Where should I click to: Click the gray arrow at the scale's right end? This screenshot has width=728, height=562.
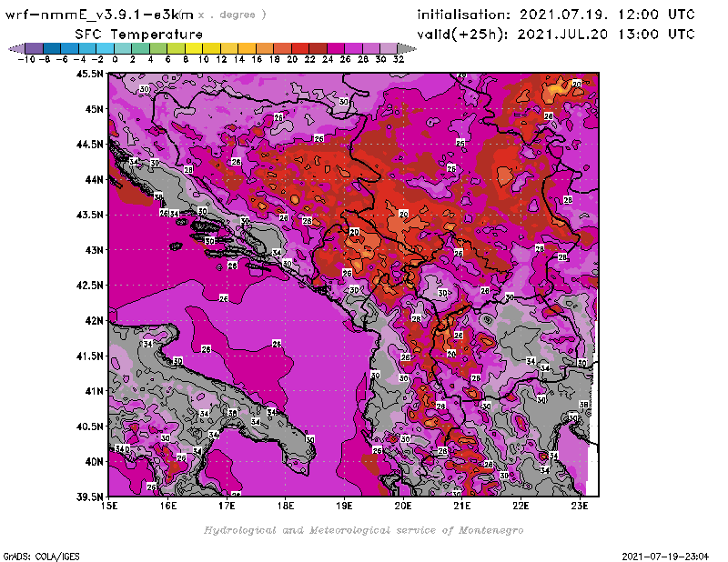pos(407,48)
